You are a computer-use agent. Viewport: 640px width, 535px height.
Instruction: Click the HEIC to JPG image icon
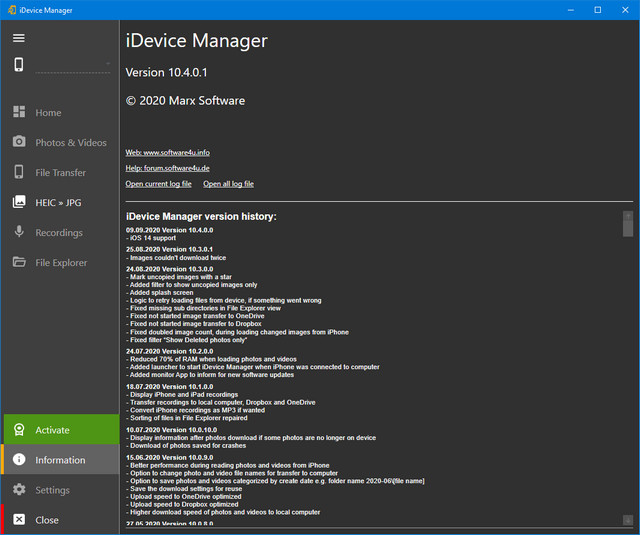[19, 203]
